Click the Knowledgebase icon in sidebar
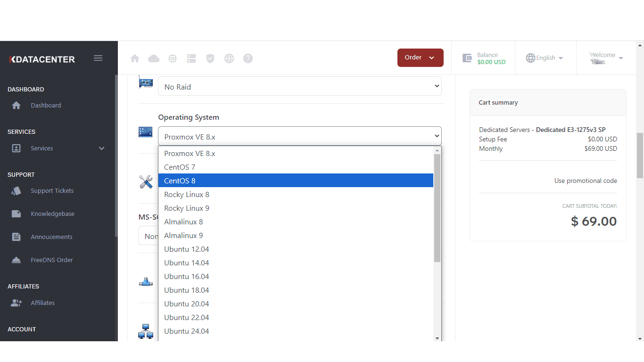This screenshot has width=644, height=362. [16, 214]
